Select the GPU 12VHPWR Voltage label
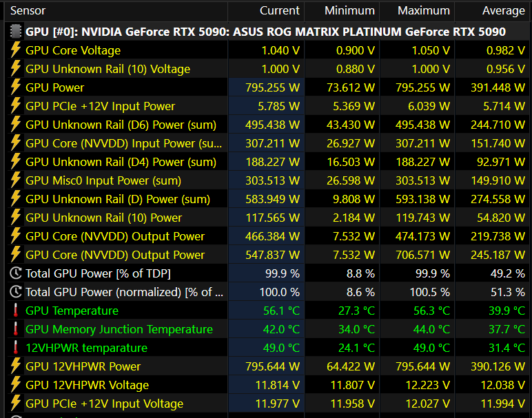Viewport: 532px width, 418px height. point(88,386)
